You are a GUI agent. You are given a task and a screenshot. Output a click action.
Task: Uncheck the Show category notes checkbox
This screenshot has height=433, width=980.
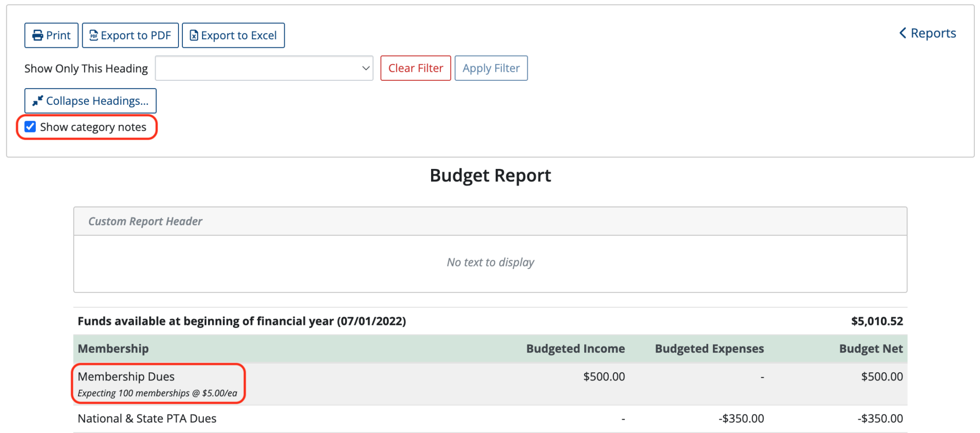click(x=30, y=126)
